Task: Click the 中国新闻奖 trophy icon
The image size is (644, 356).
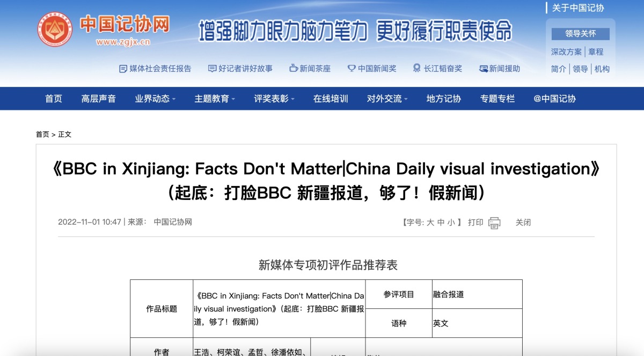Action: coord(352,69)
